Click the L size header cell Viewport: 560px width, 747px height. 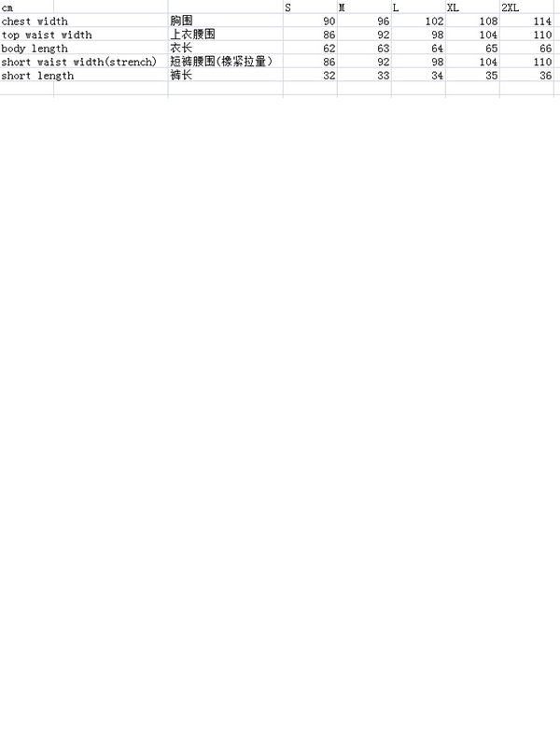[x=418, y=7]
